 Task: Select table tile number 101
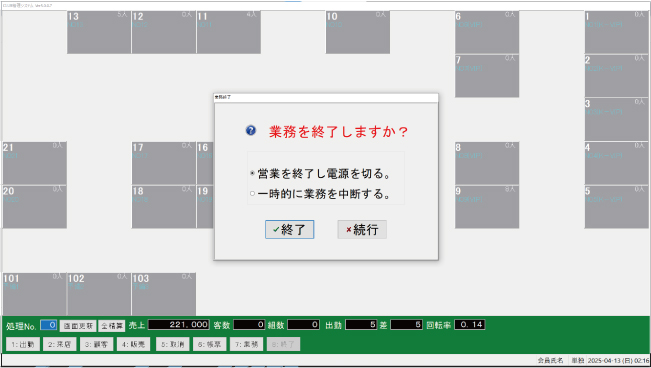tap(34, 294)
